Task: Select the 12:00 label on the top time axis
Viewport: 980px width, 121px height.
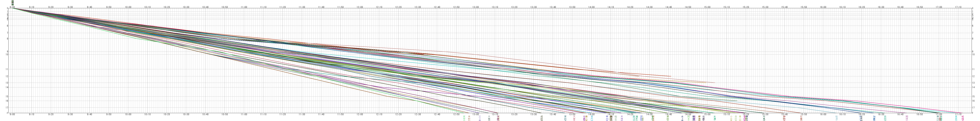Action: 360,7
